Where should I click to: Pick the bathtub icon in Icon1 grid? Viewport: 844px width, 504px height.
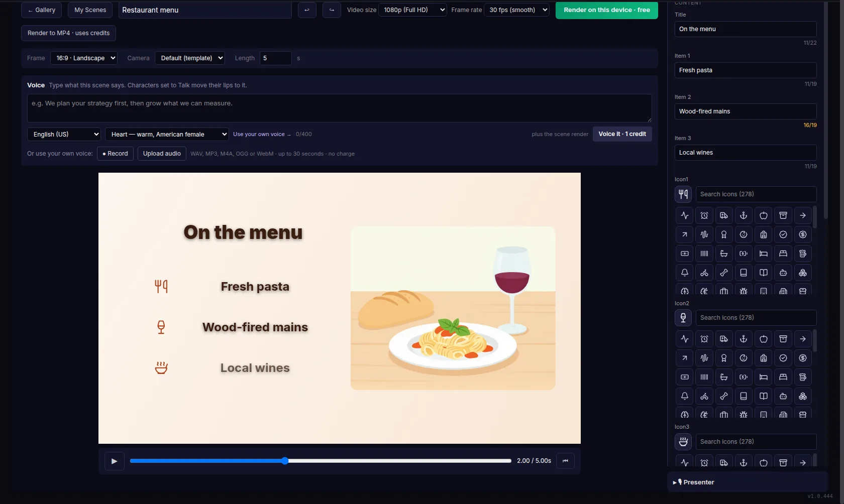pyautogui.click(x=724, y=254)
